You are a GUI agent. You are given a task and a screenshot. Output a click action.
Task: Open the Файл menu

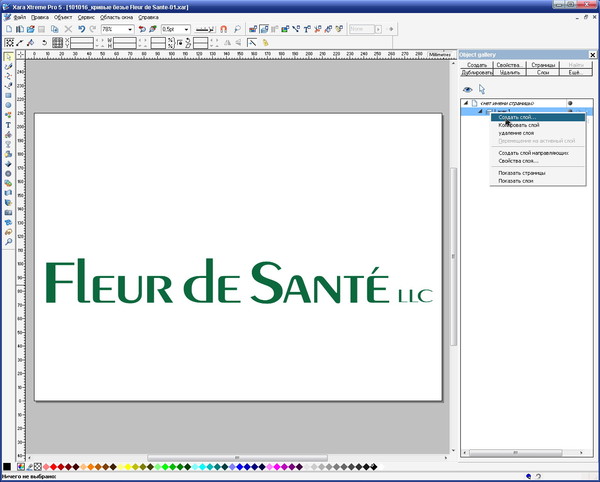pos(20,18)
